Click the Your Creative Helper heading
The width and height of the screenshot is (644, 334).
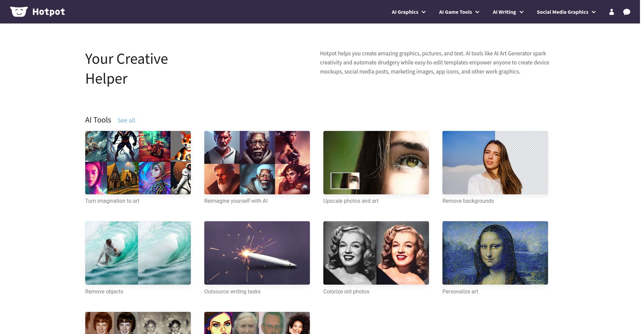pos(126,69)
